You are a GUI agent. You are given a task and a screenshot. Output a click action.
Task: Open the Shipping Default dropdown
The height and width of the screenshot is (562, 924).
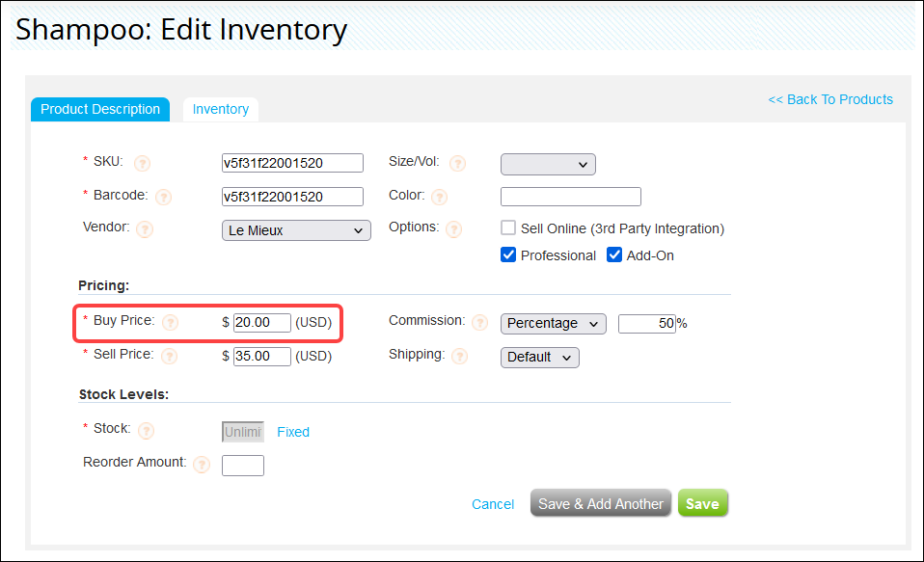(x=540, y=358)
